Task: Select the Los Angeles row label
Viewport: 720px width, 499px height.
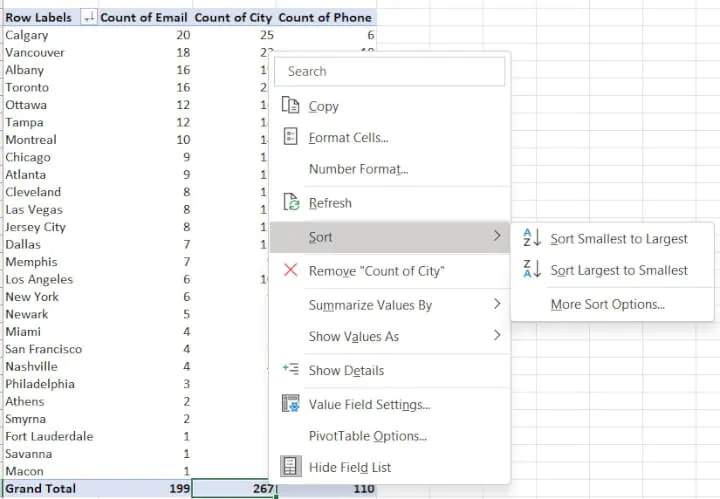Action: (39, 279)
